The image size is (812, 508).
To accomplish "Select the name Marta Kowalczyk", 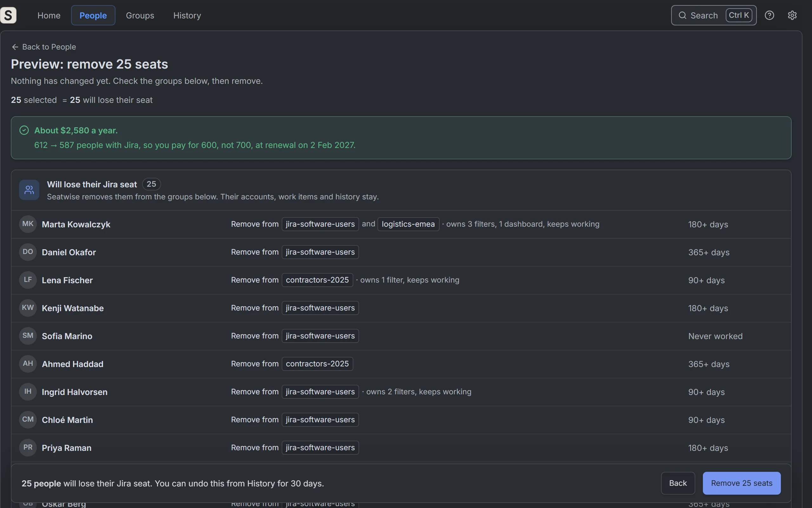I will (76, 224).
